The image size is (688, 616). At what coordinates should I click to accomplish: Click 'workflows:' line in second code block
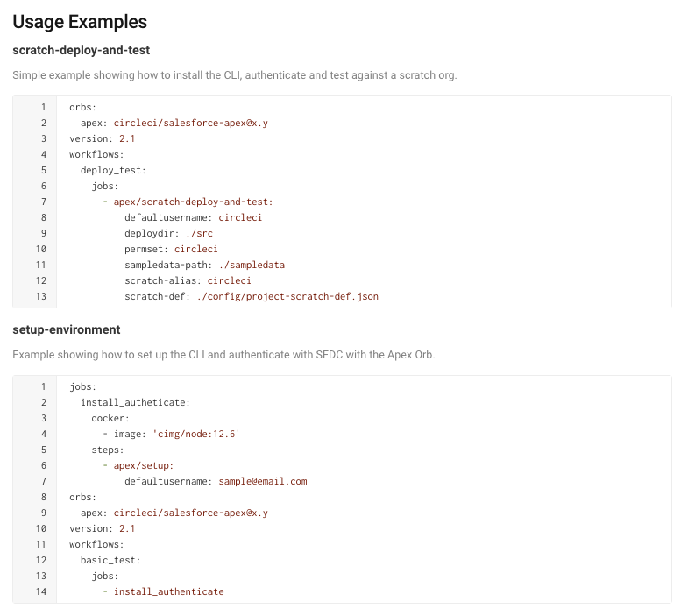pos(96,544)
